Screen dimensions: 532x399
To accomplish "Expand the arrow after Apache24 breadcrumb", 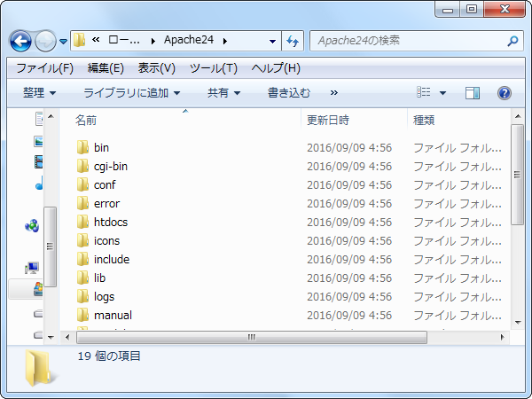I will click(x=225, y=41).
